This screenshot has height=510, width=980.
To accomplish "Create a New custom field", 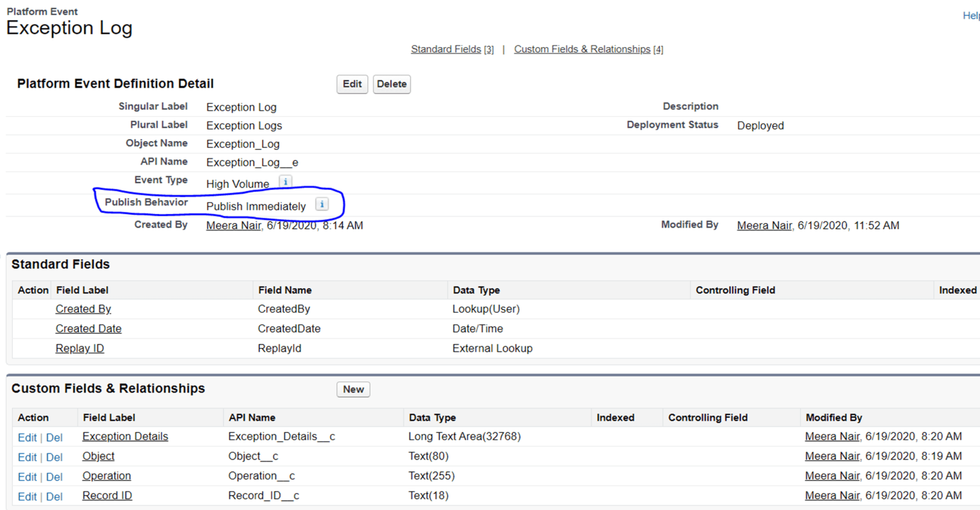I will [353, 389].
